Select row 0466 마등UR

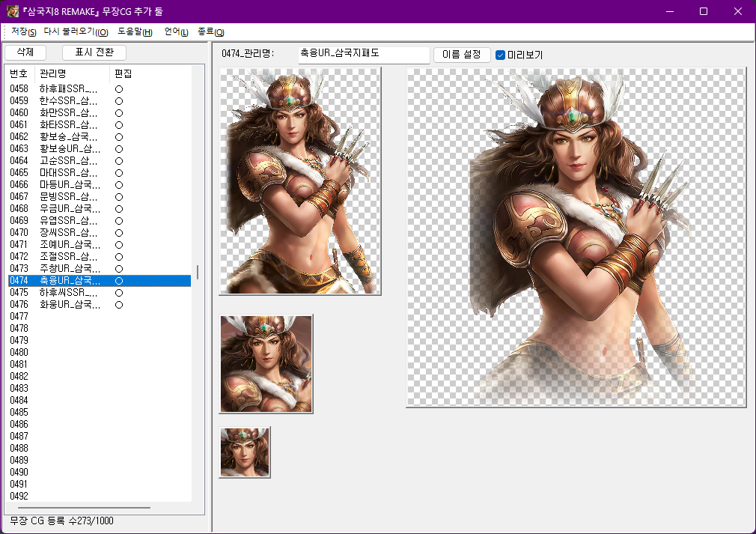(100, 185)
